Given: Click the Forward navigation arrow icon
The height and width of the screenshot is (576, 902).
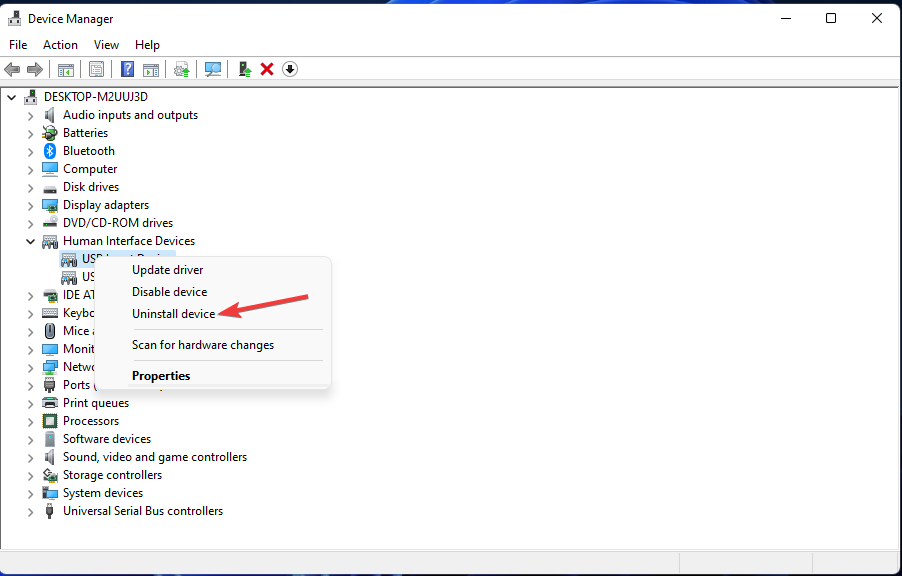Looking at the screenshot, I should [x=37, y=68].
